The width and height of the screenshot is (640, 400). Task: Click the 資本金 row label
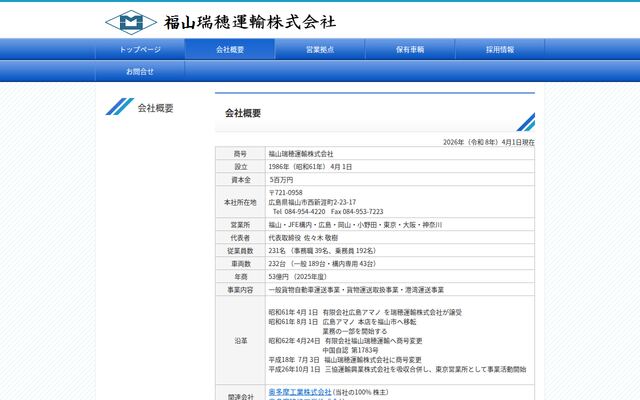[240, 180]
